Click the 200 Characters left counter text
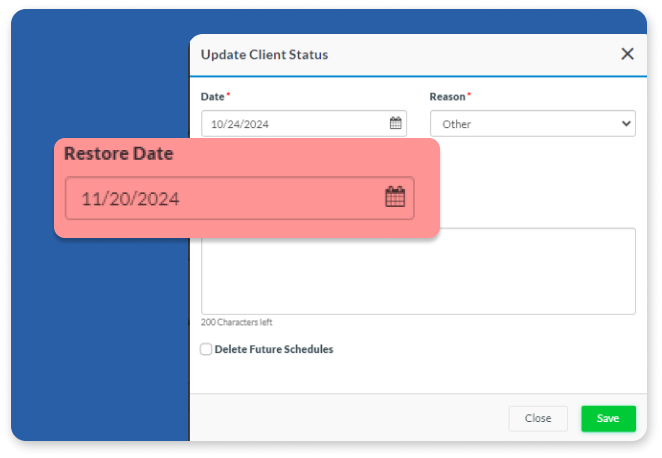This screenshot has width=662, height=458. coord(237,322)
